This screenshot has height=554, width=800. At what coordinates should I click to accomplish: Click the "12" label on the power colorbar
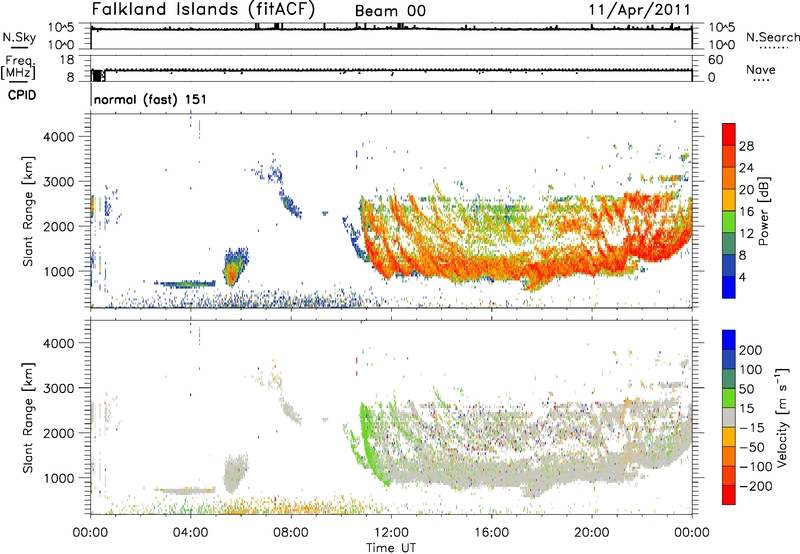pyautogui.click(x=746, y=234)
